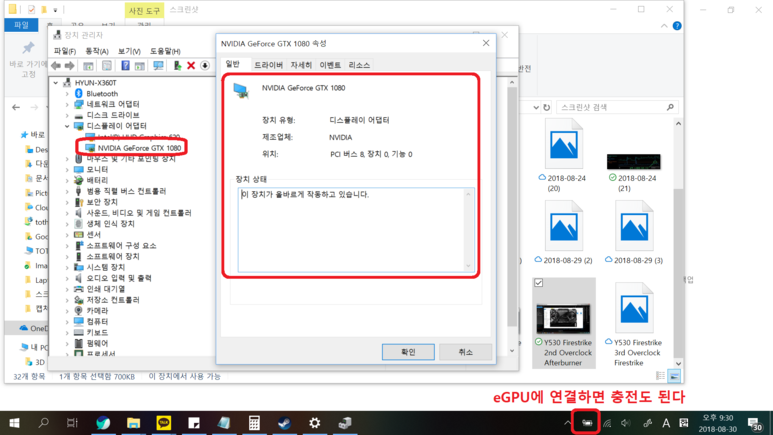Click the volume speaker tray icon
The width and height of the screenshot is (773, 435).
click(626, 423)
